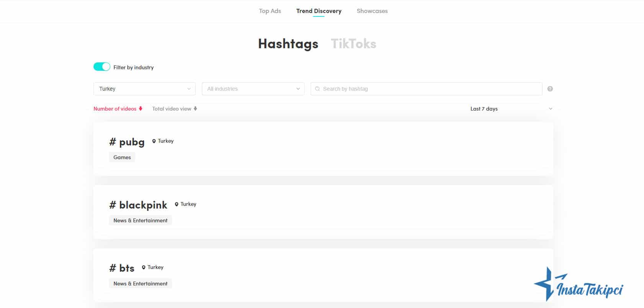Open the # blackpink hashtag
Image resolution: width=644 pixels, height=308 pixels.
[x=138, y=205]
